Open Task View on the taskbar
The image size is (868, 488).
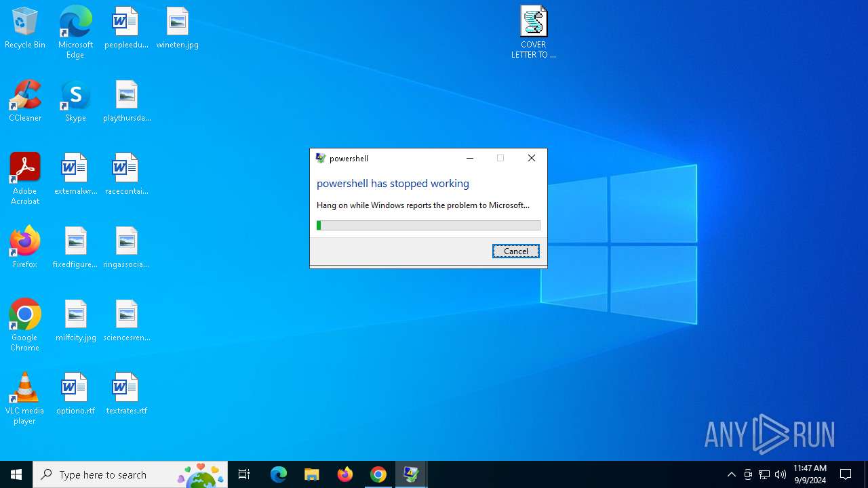coord(244,474)
